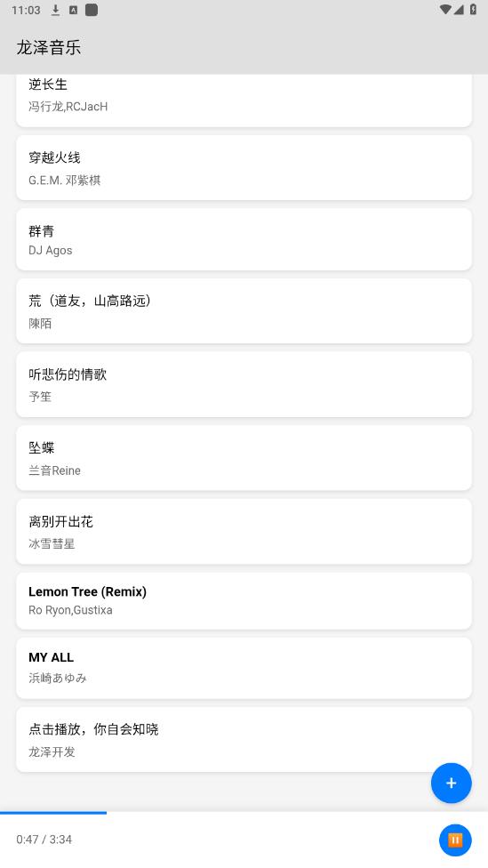The width and height of the screenshot is (488, 868).
Task: Click the 0:47 / 3:34 time display
Action: [x=44, y=840]
